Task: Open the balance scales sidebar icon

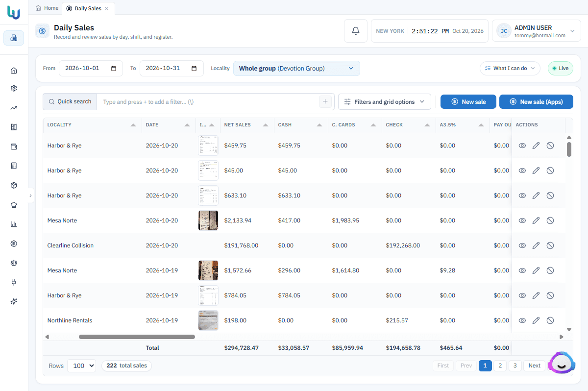Action: tap(14, 263)
